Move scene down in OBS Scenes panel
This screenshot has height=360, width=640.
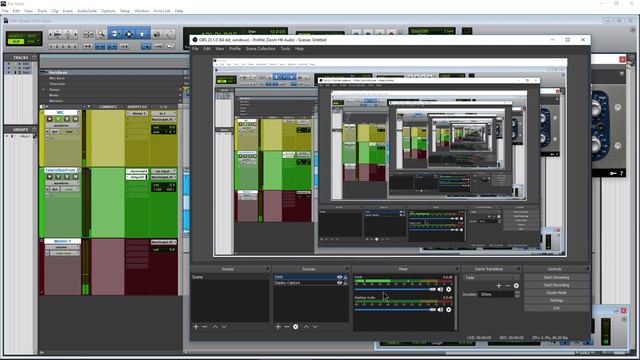coord(224,327)
